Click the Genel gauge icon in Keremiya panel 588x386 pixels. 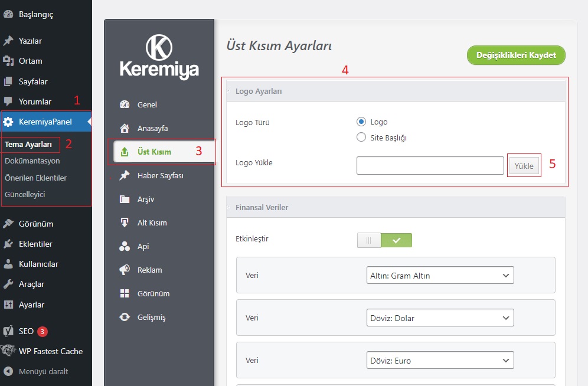(x=125, y=104)
